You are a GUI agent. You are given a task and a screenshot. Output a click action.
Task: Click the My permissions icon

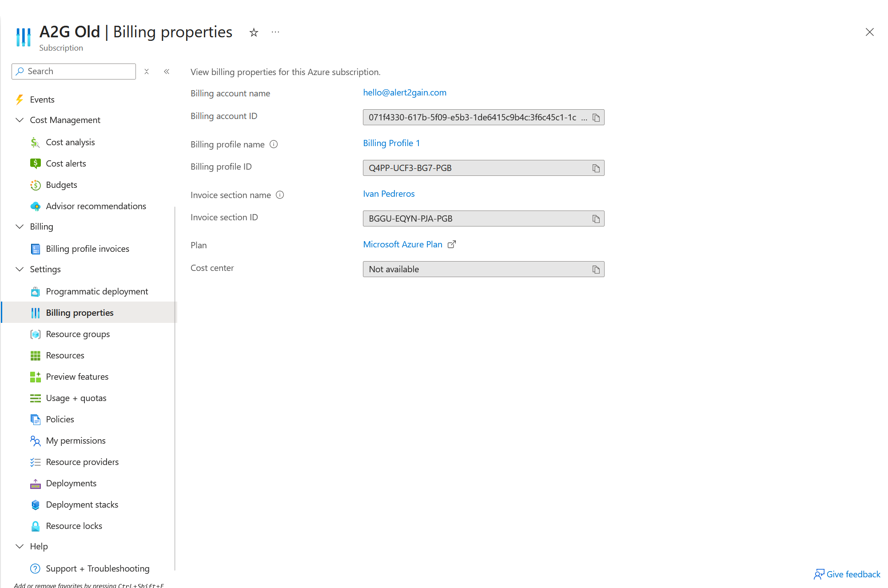(x=36, y=441)
